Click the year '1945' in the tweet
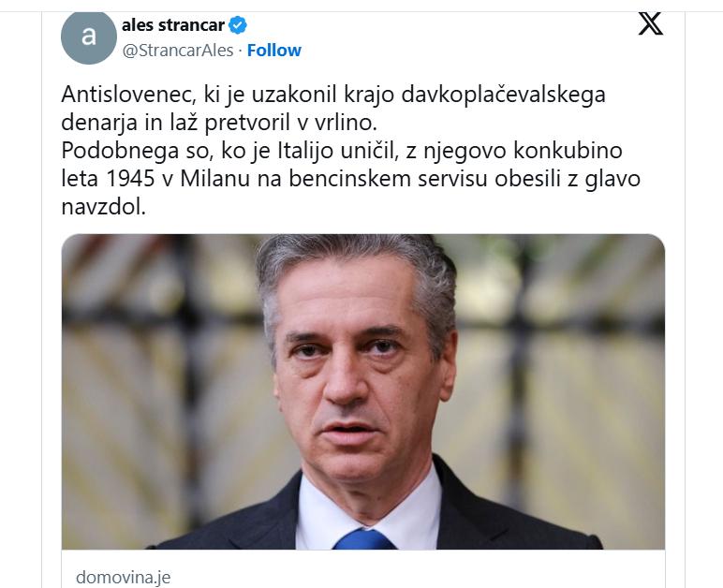 [x=130, y=179]
